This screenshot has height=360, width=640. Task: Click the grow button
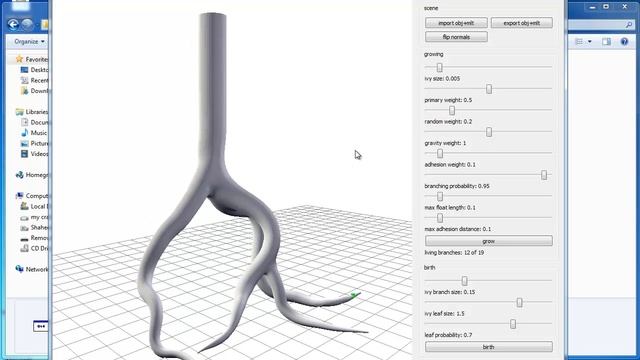pos(489,241)
